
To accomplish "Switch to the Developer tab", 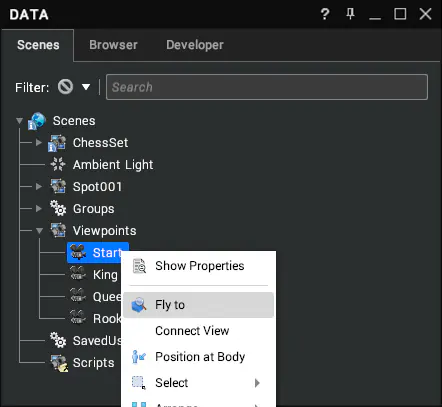I will [x=195, y=45].
